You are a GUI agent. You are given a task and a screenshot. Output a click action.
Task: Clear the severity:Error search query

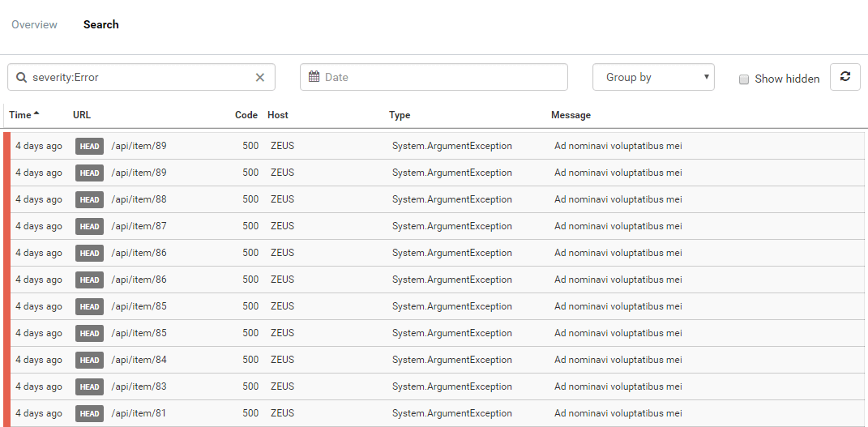(x=259, y=78)
